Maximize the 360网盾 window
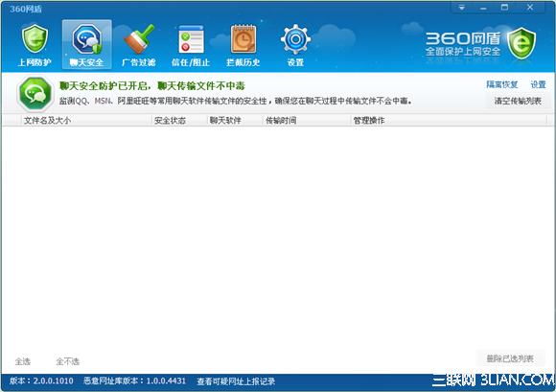Image resolution: width=556 pixels, height=392 pixels. point(504,8)
